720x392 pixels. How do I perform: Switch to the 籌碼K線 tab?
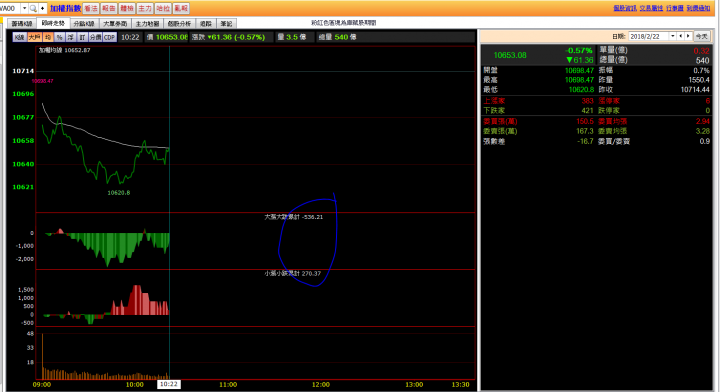(22, 23)
